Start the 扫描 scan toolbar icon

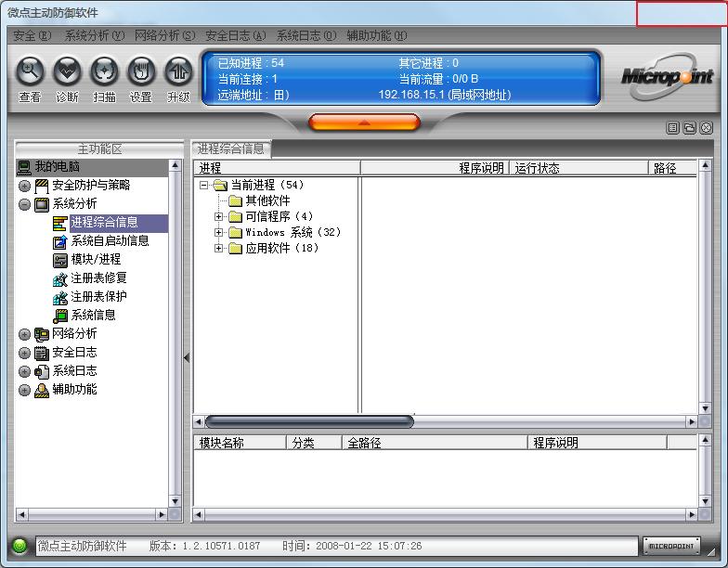[x=104, y=72]
